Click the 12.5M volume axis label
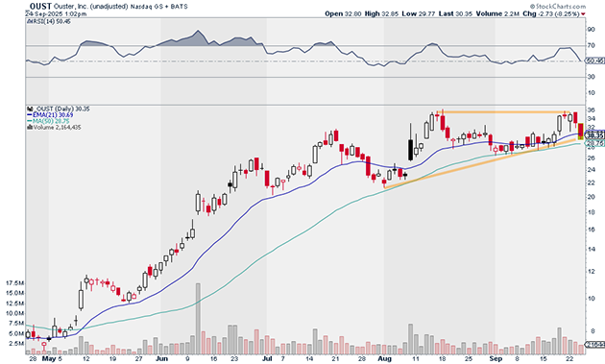Image resolution: width=605 pixels, height=364 pixels. (14, 303)
